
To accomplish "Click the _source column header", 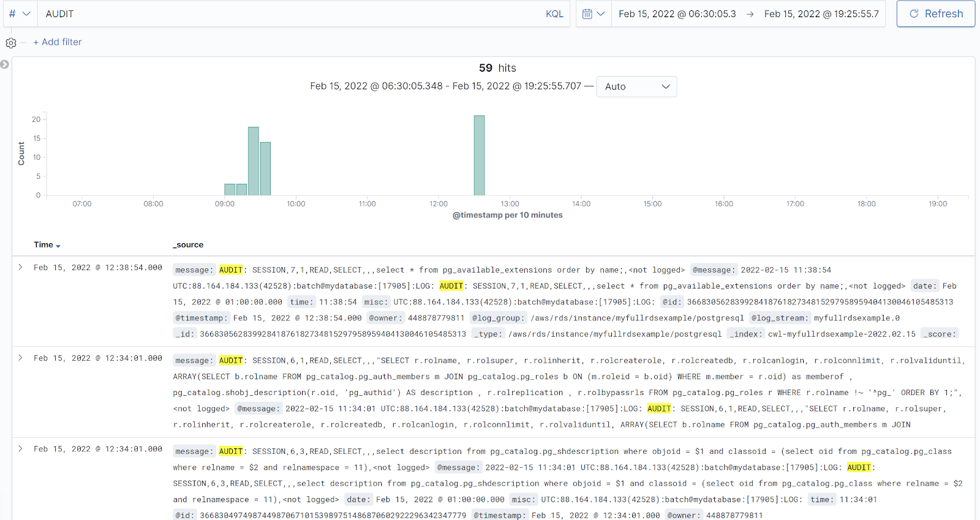I will click(188, 245).
